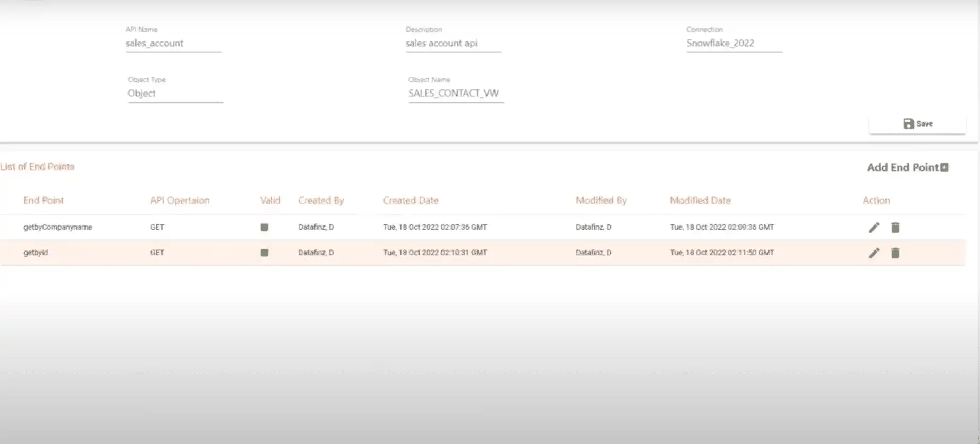Screen dimensions: 980x444
Task: Sort by API Opertaion column header
Action: click(x=180, y=200)
